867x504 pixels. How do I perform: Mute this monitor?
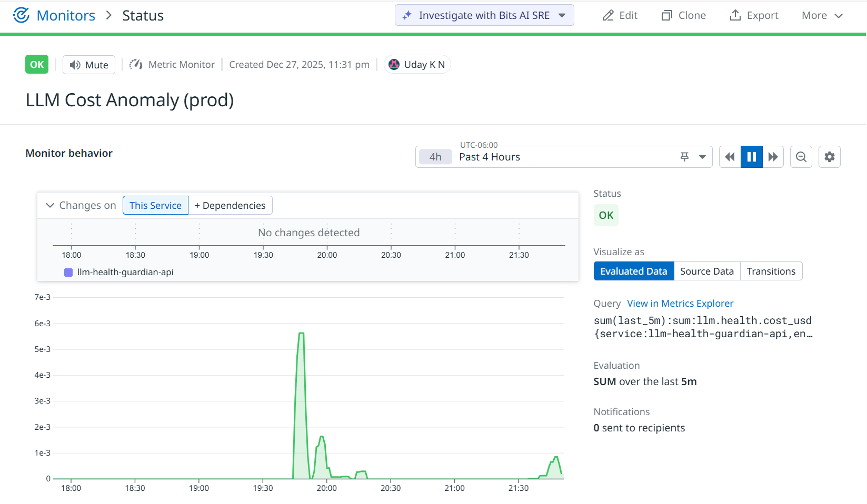click(x=89, y=65)
